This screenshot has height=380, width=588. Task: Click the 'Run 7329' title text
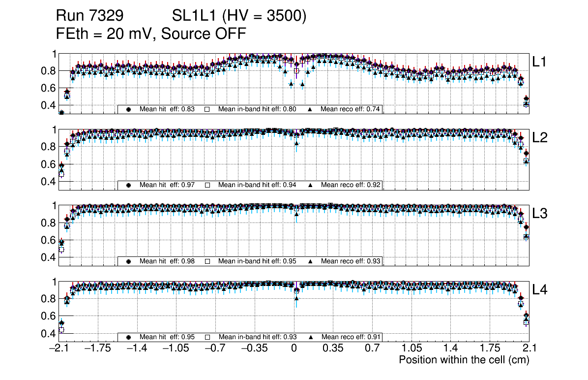(89, 16)
